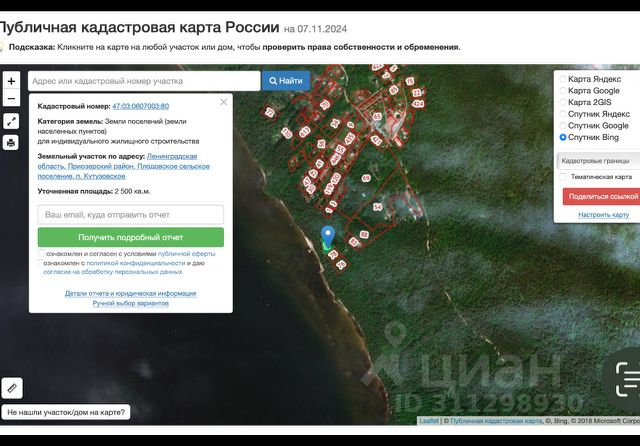The width and height of the screenshot is (640, 446).
Task: Focus the email field for report
Action: [131, 215]
